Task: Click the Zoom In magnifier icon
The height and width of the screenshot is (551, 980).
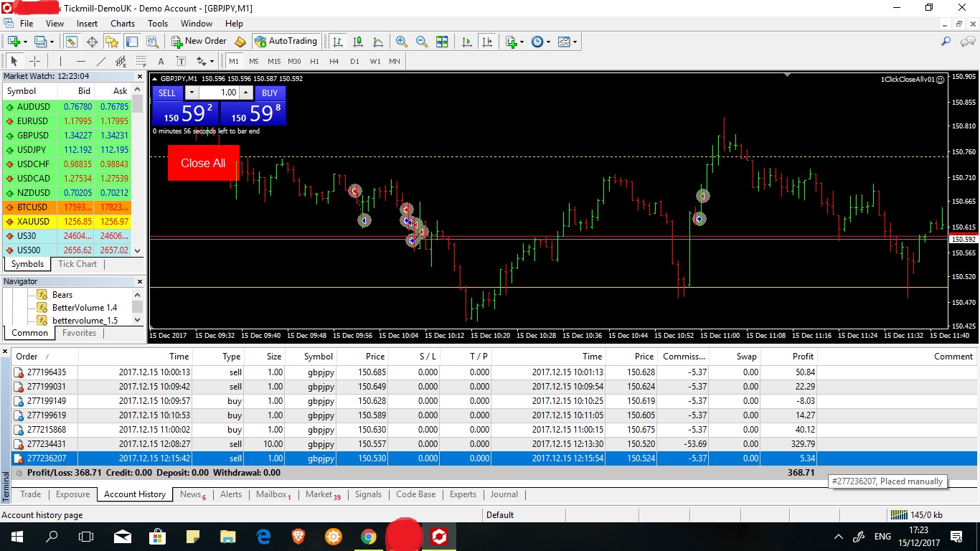Action: [x=402, y=42]
